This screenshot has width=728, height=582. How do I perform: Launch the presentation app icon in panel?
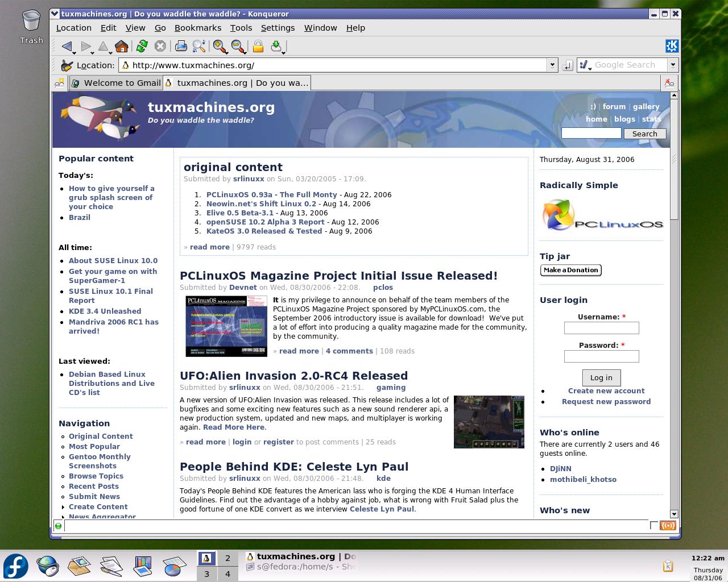(x=143, y=566)
